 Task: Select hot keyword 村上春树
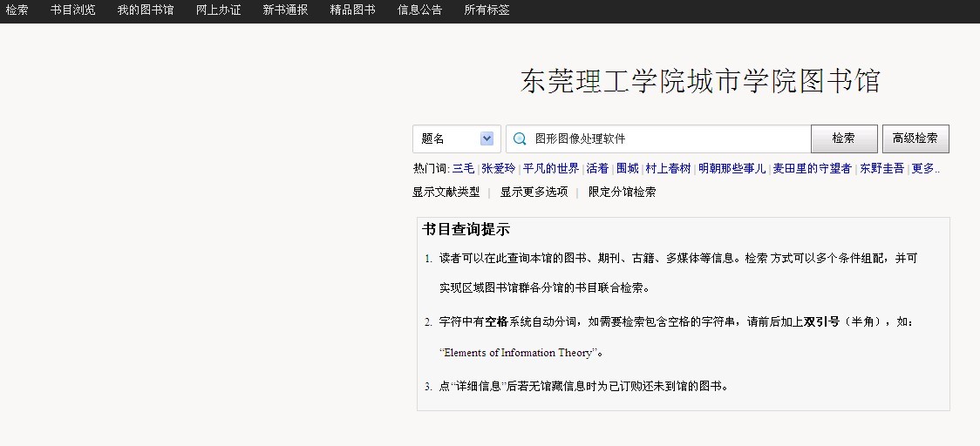click(668, 169)
